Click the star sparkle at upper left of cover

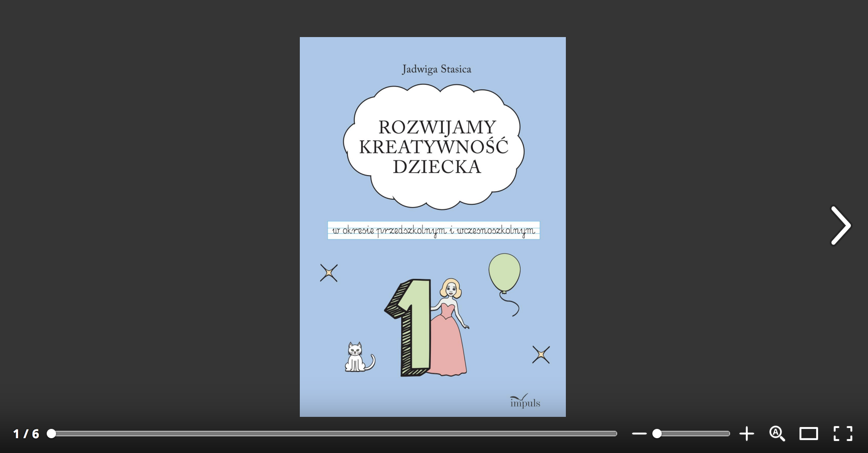click(x=329, y=273)
